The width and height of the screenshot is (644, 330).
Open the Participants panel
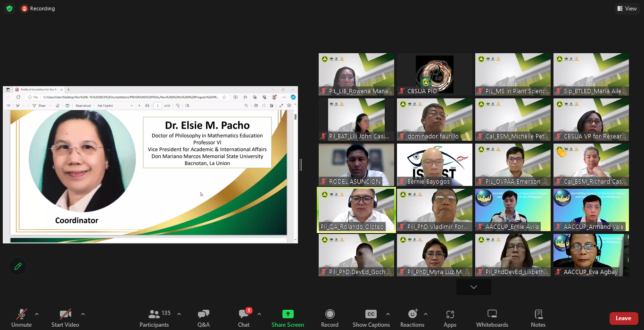154,318
